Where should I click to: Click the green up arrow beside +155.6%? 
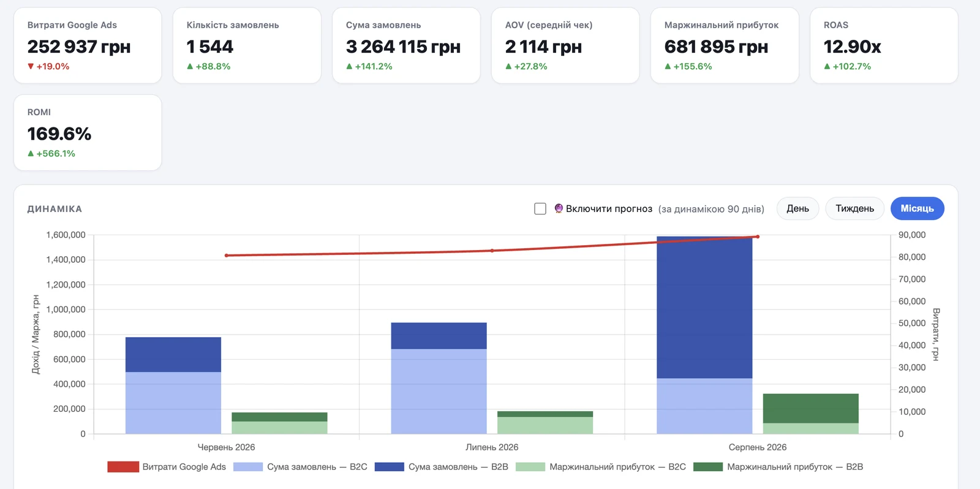(668, 66)
